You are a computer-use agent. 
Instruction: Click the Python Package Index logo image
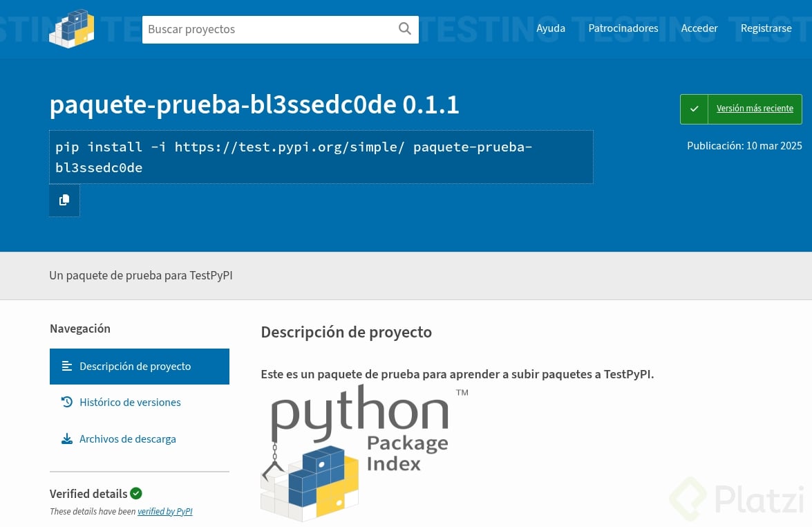(364, 454)
